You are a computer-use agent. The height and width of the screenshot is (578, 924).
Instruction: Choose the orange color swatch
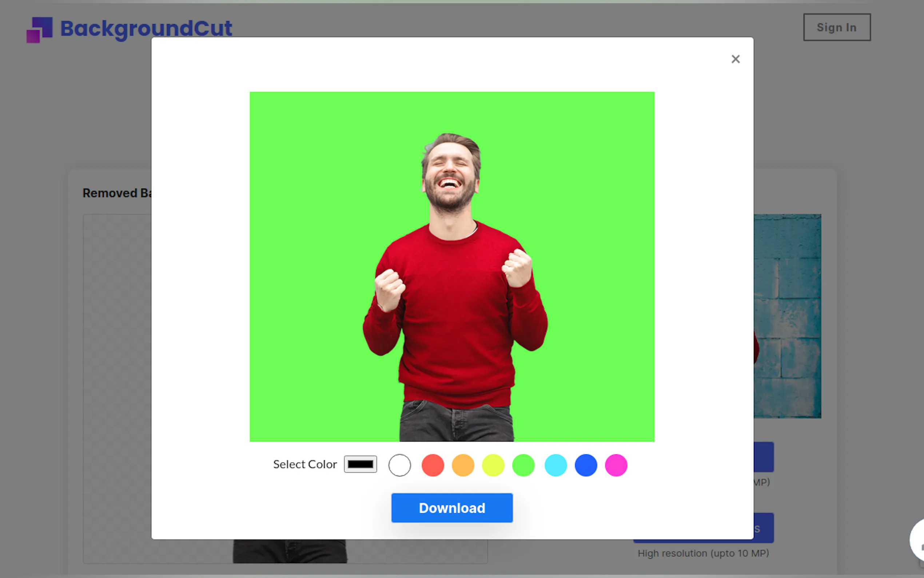point(463,465)
